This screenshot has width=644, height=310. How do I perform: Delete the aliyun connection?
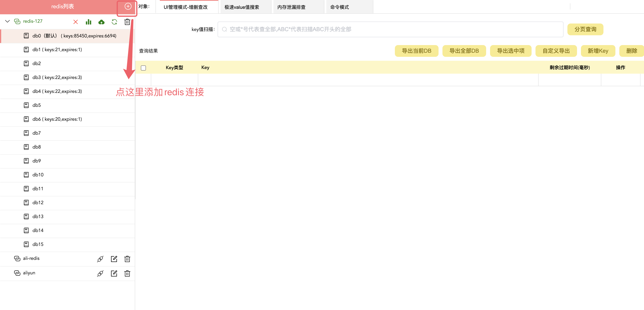(x=127, y=273)
